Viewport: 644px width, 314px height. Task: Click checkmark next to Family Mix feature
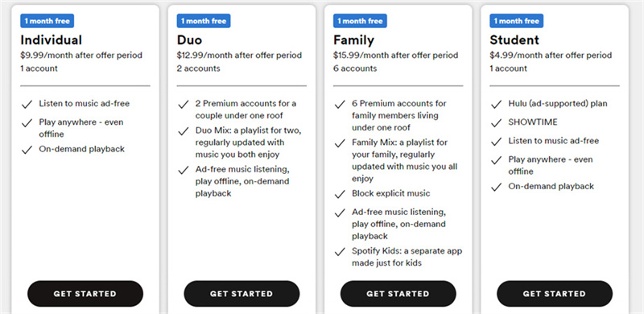(x=340, y=143)
